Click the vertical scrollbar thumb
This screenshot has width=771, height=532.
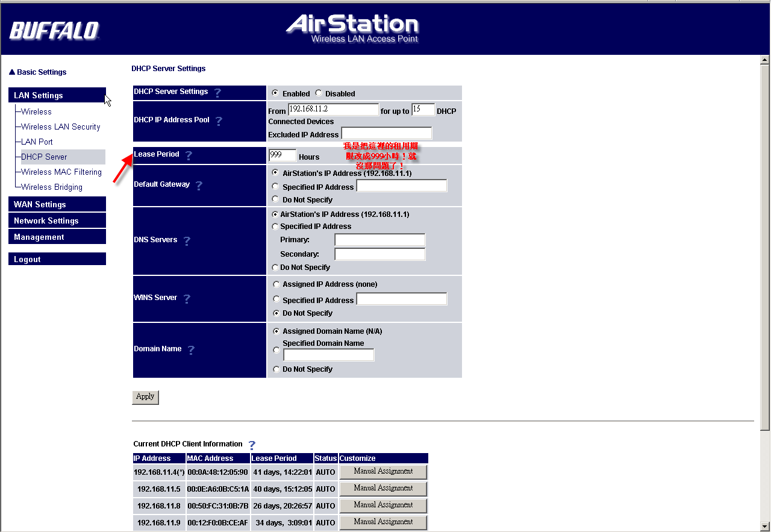tap(765, 247)
